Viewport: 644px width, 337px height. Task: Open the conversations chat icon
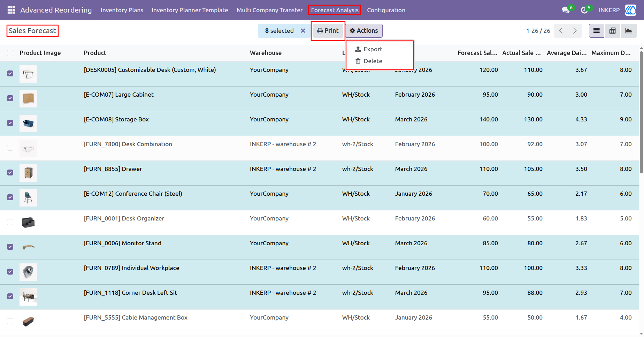(x=566, y=10)
